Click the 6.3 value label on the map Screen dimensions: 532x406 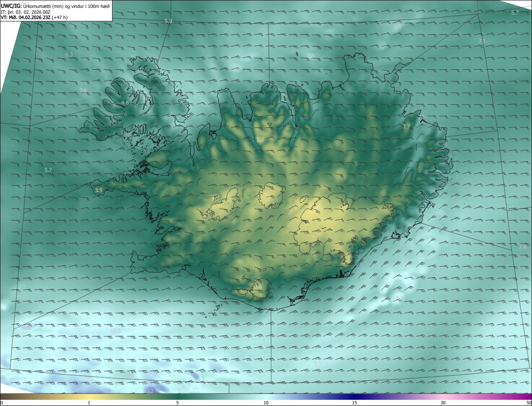69,54
